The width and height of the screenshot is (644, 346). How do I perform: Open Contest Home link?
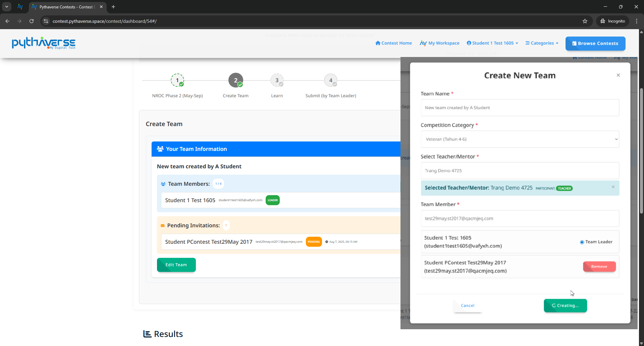coord(393,43)
